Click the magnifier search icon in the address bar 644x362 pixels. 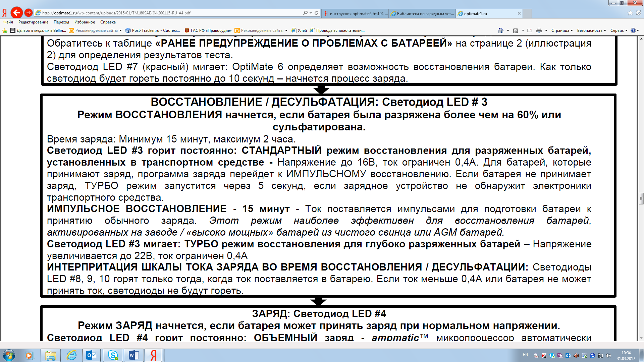305,13
